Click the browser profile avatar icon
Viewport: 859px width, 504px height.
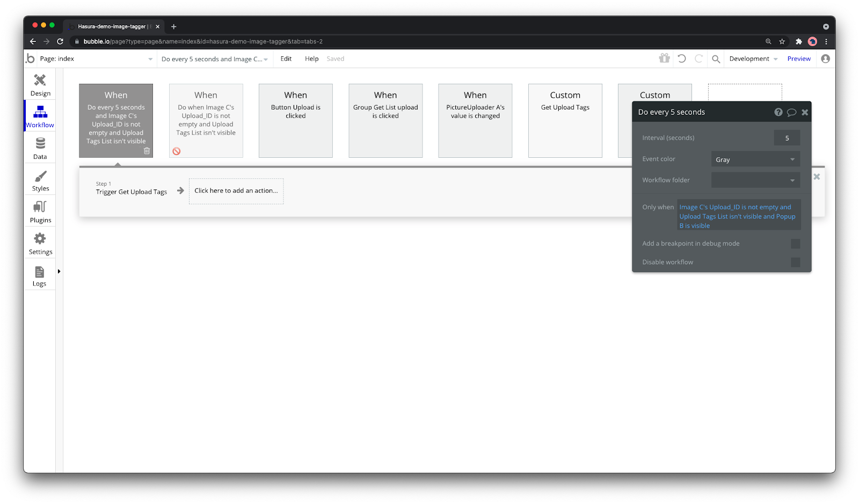click(812, 41)
